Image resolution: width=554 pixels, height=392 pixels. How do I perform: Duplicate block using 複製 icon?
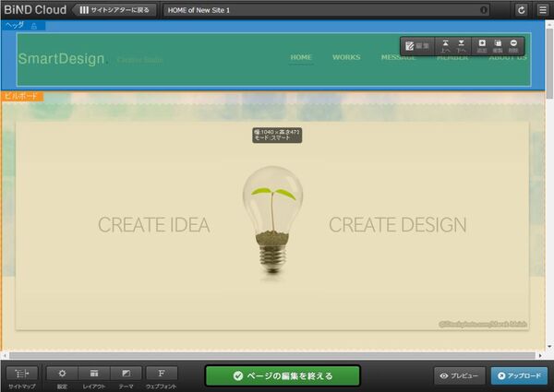(497, 45)
